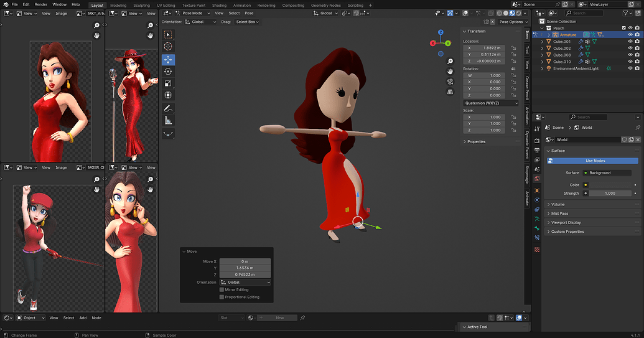Expand the Cube.008 tree item
The height and width of the screenshot is (338, 644).
coord(542,55)
